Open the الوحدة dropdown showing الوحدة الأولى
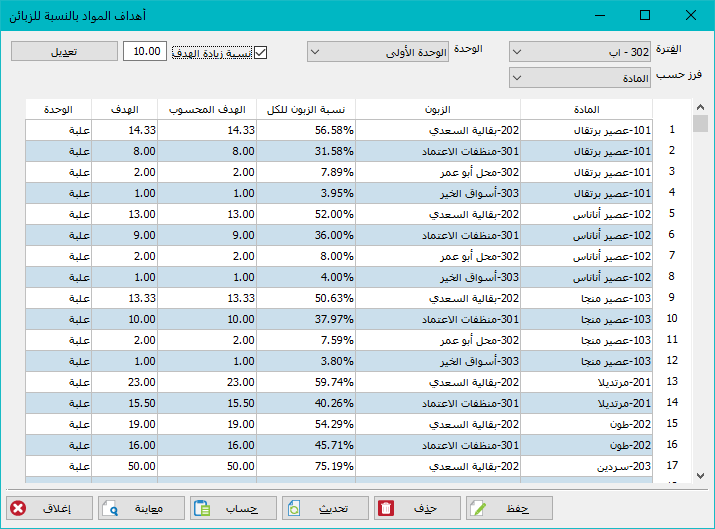715x529 pixels. pos(378,52)
